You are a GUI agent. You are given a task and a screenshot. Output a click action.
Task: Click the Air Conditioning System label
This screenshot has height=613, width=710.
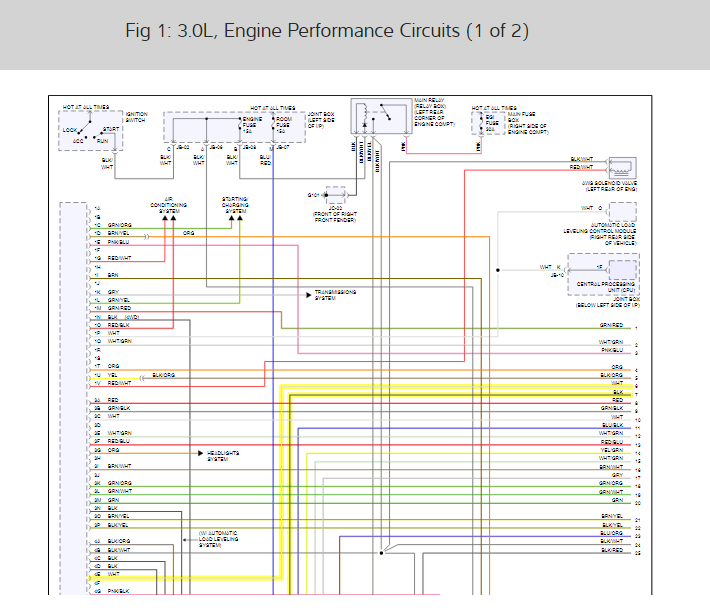click(x=168, y=205)
